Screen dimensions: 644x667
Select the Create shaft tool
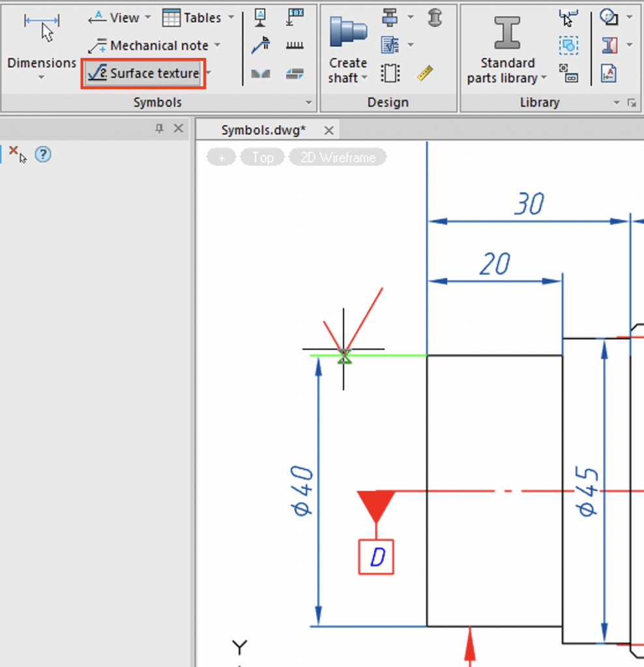point(348,51)
